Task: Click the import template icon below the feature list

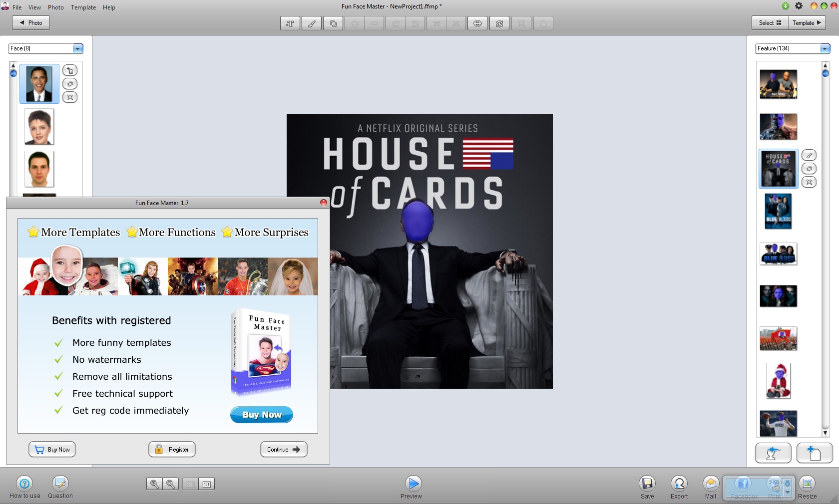Action: [773, 453]
